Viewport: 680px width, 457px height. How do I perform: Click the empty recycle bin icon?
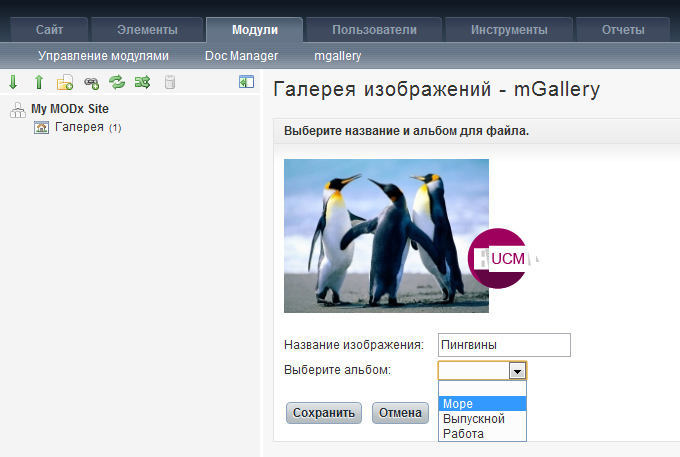pos(170,82)
